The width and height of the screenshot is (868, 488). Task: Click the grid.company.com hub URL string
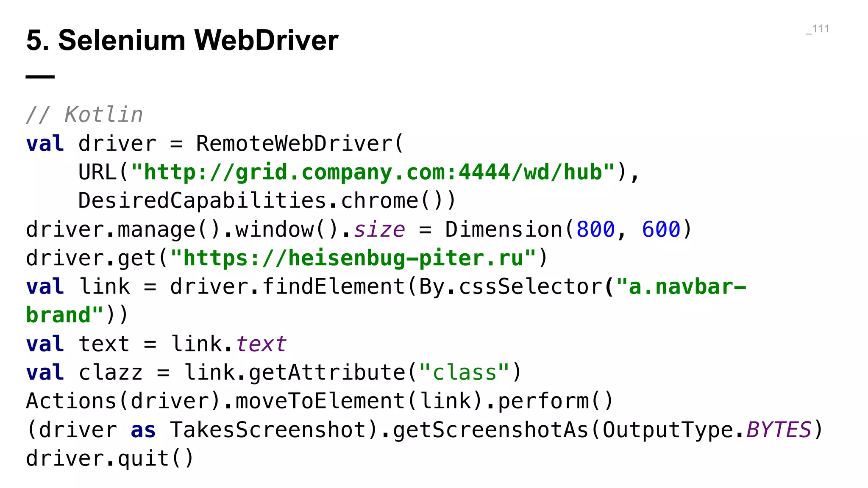point(373,172)
